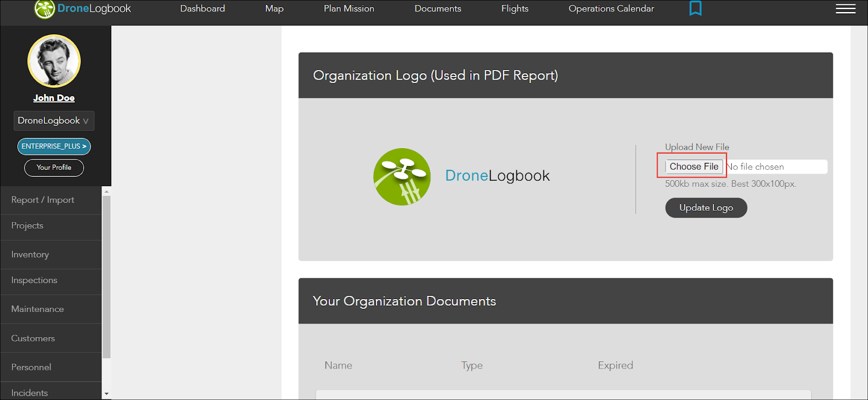Open the Operations Calendar
Screen dimensions: 868x400
[611, 9]
